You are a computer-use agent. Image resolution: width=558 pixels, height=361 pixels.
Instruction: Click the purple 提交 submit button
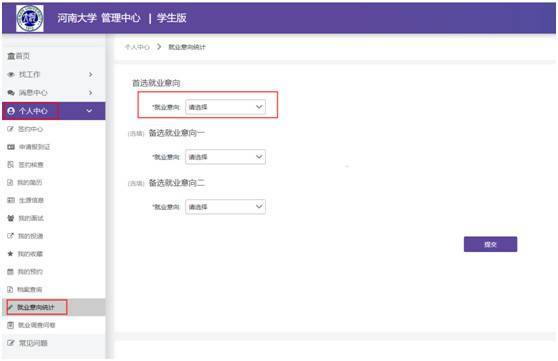pos(490,244)
